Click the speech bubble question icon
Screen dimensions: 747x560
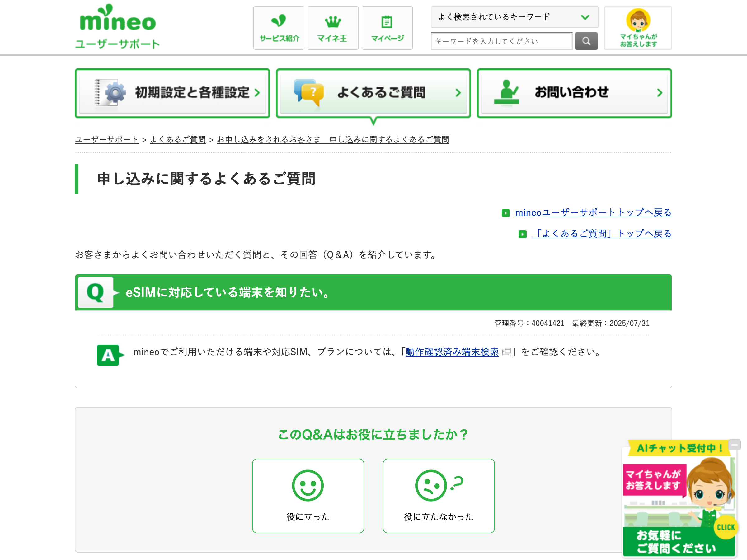(308, 92)
